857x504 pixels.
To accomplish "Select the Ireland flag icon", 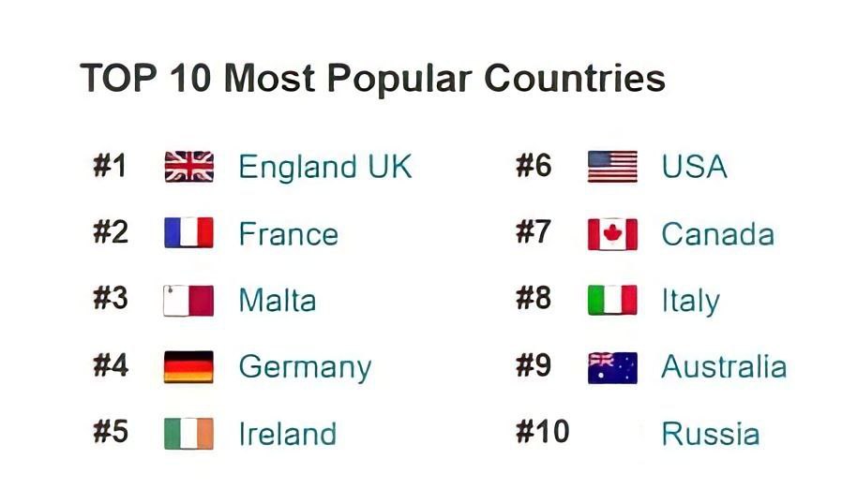I will [188, 434].
